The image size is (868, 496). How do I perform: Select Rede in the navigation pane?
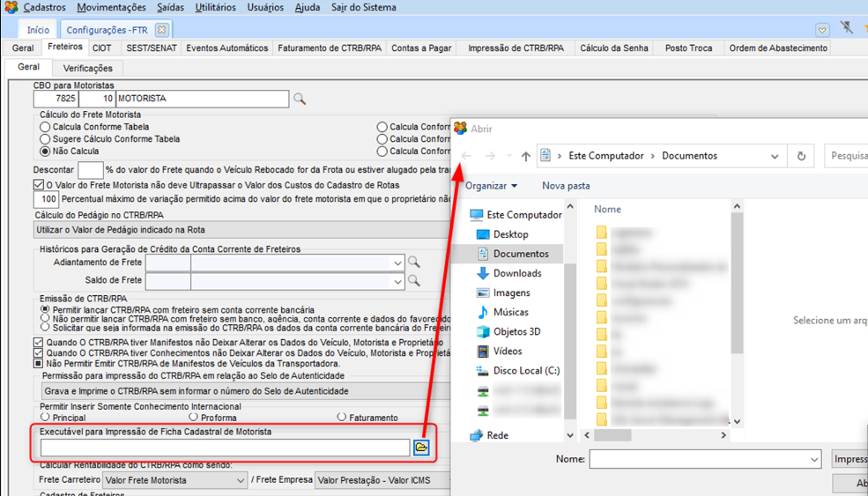click(x=489, y=435)
